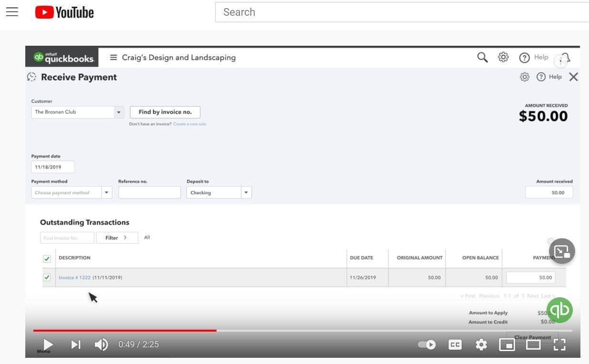Turn on closed captions
This screenshot has width=589, height=364.
pos(455,345)
